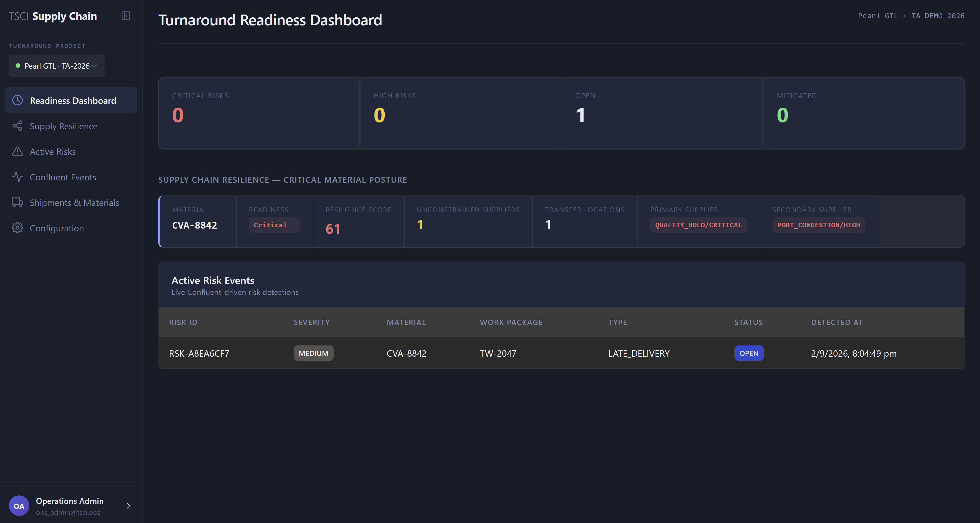Click CVA-8842 in the risk events row
The width and height of the screenshot is (980, 523).
[406, 354]
